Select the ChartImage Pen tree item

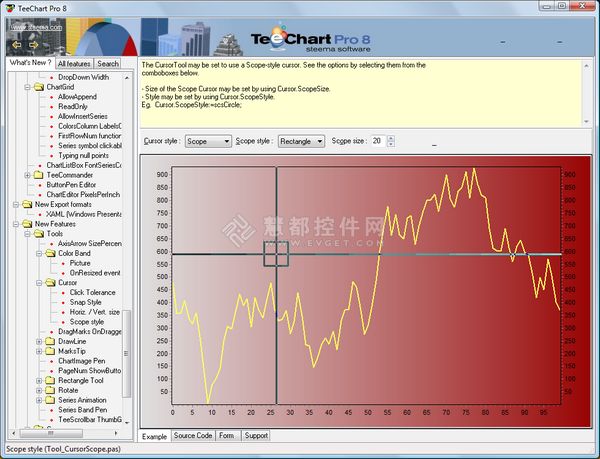[82, 361]
